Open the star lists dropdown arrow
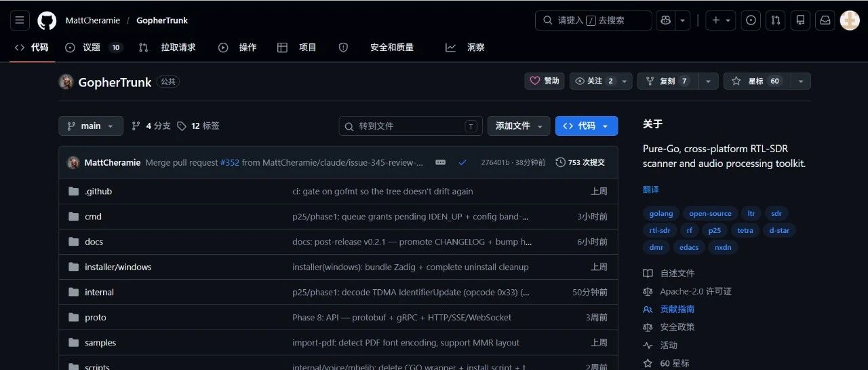The width and height of the screenshot is (868, 370). pos(801,81)
